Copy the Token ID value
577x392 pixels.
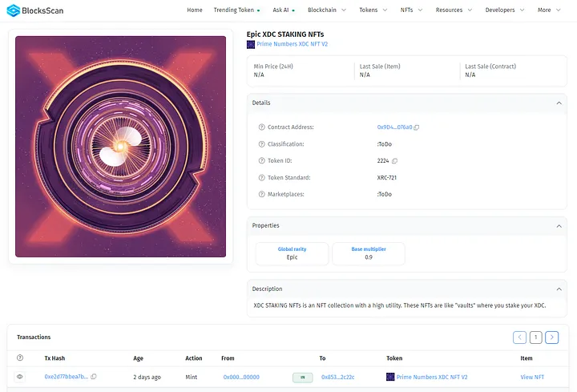394,161
